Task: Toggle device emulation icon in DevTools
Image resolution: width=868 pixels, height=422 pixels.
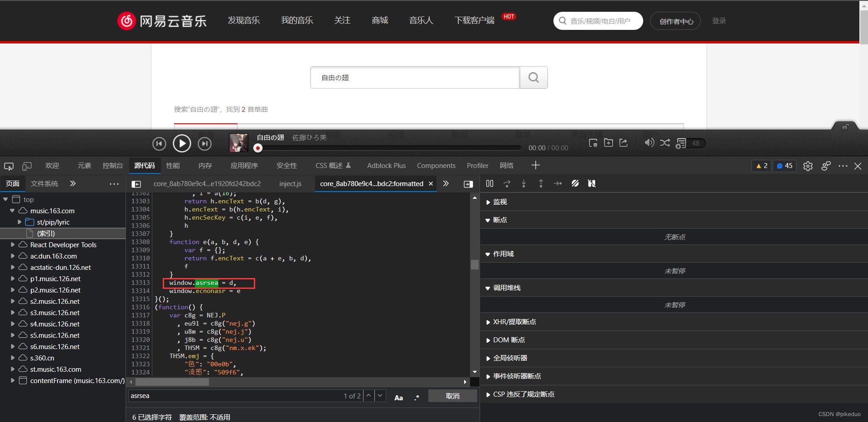Action: click(27, 166)
